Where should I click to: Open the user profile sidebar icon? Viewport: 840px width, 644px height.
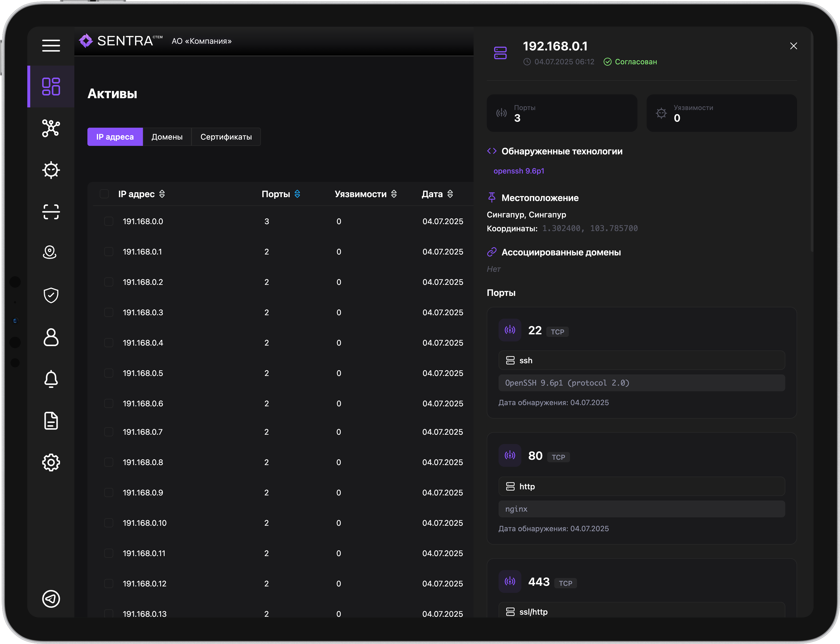pyautogui.click(x=51, y=337)
